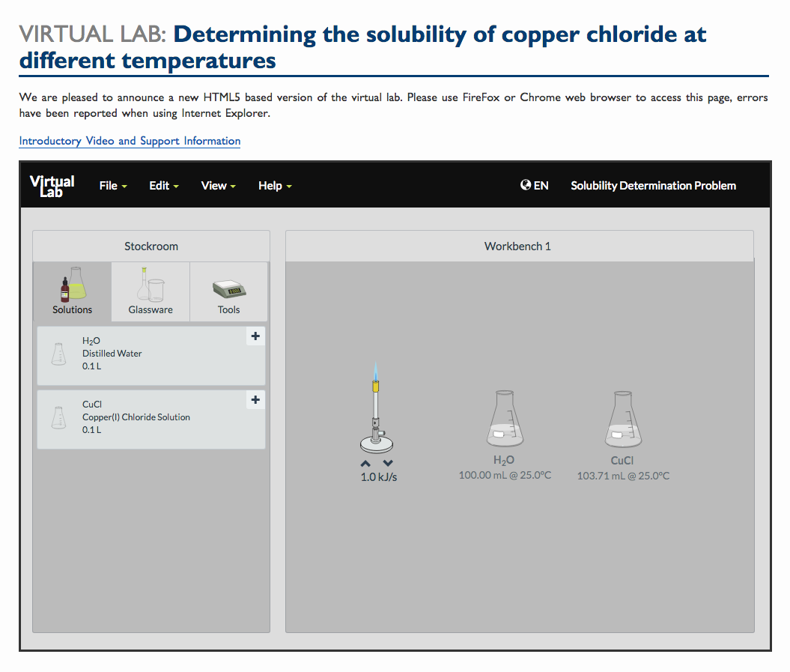The width and height of the screenshot is (790, 672).
Task: Open the Help menu
Action: [274, 185]
